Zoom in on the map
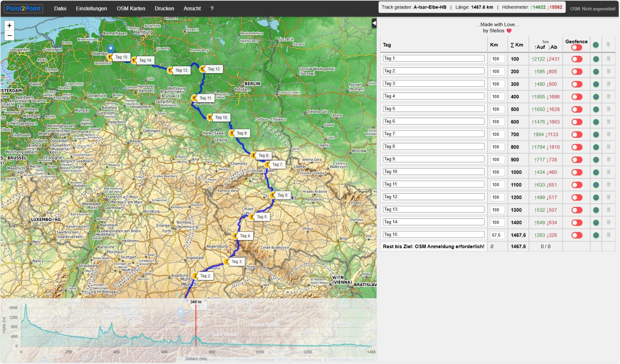 [9, 26]
